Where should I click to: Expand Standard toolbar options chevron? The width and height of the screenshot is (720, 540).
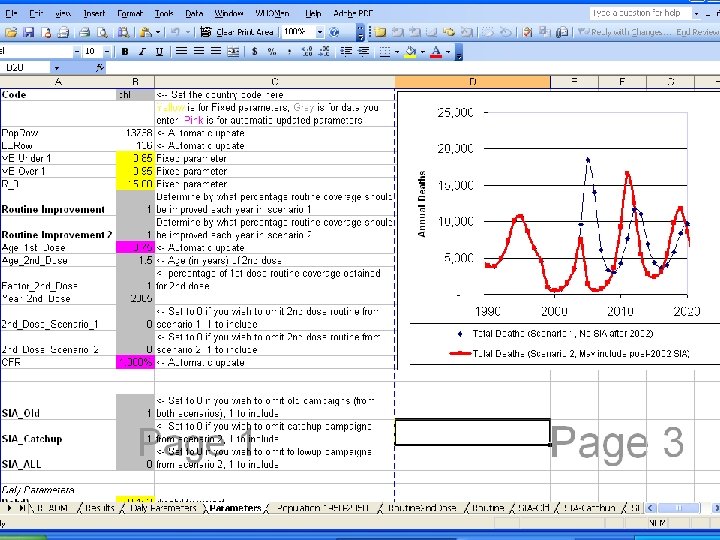360,32
